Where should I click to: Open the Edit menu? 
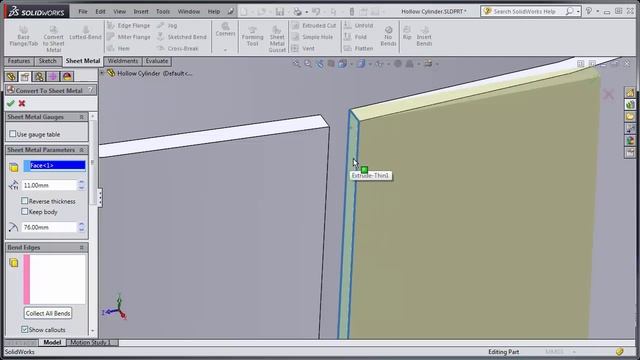[100, 11]
